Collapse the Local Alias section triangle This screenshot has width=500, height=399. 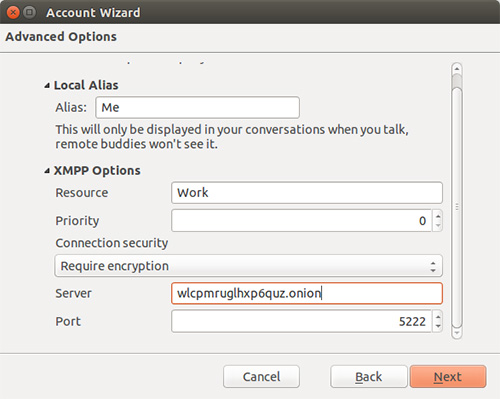47,86
